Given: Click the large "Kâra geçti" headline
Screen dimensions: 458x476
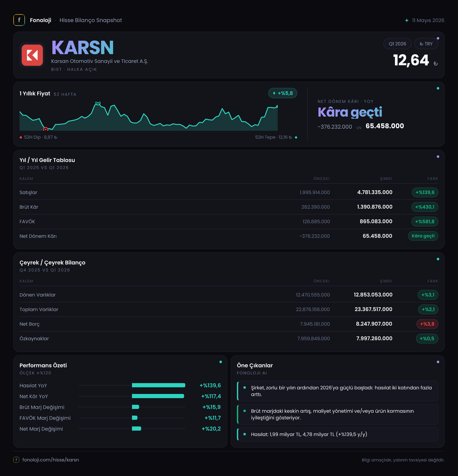Looking at the screenshot, I should tap(350, 112).
